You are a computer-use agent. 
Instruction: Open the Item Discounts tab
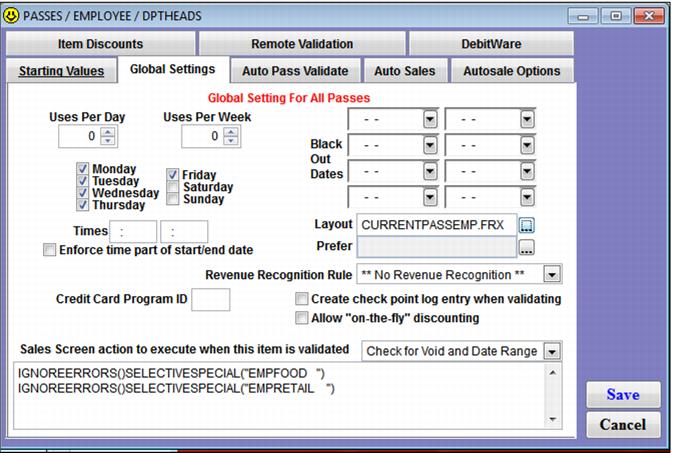coord(100,44)
